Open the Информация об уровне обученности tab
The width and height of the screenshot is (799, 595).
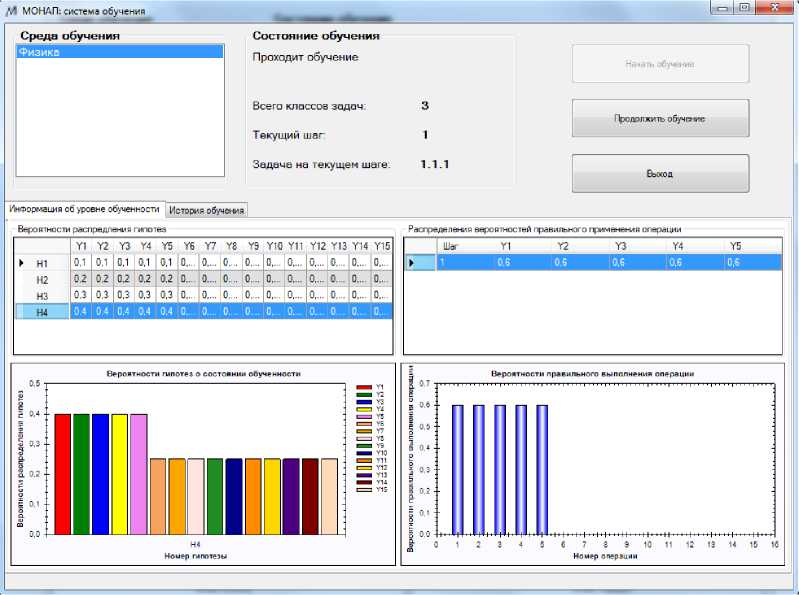[84, 209]
